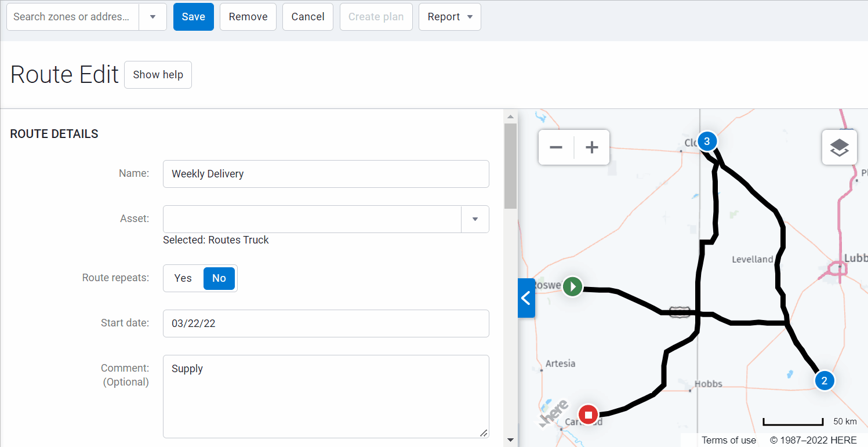Expand the zones search dropdown arrow
The height and width of the screenshot is (447, 868).
click(x=152, y=17)
